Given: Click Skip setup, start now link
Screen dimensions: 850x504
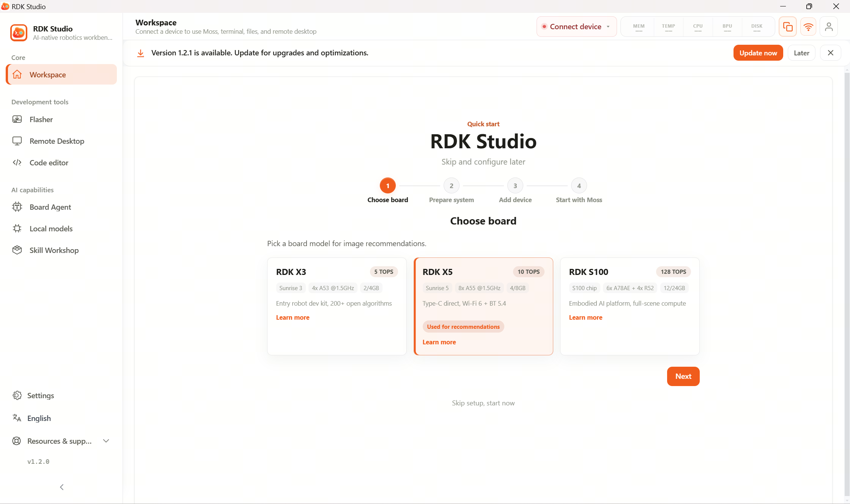Looking at the screenshot, I should pyautogui.click(x=483, y=403).
